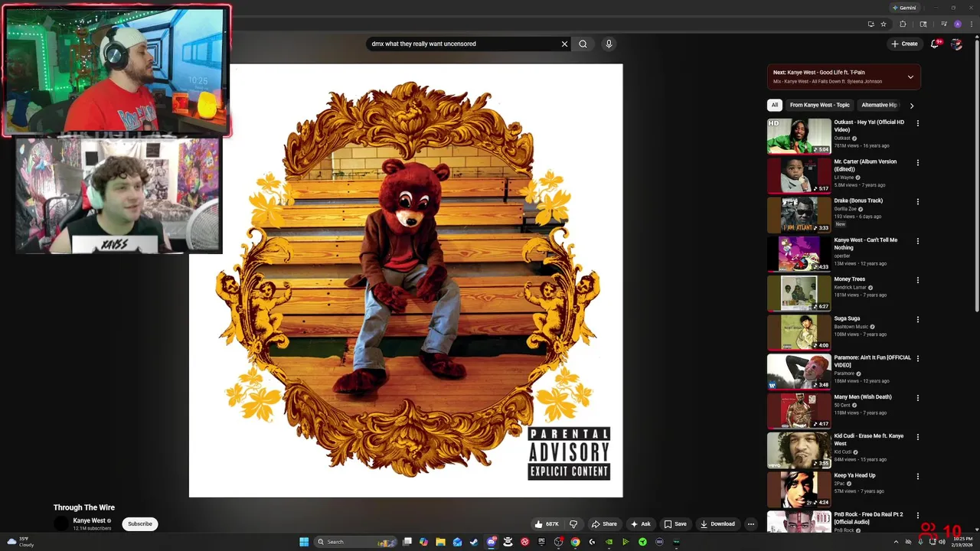Open options for Paramore Ain't It Fun

[x=917, y=358]
